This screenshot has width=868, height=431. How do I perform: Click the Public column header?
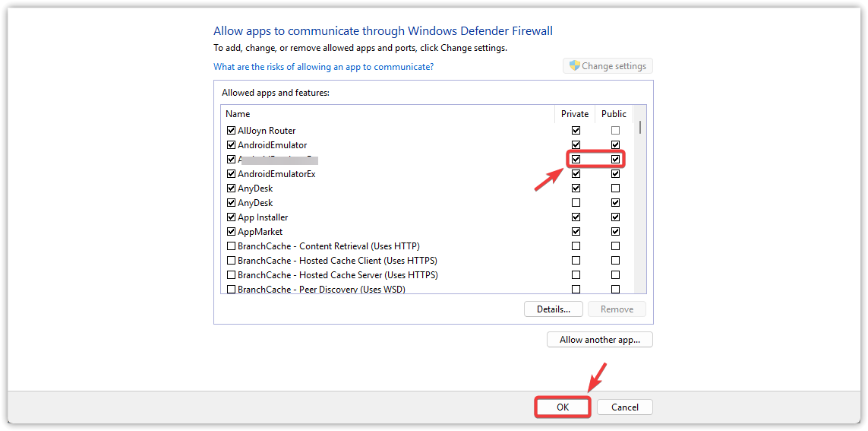(614, 114)
